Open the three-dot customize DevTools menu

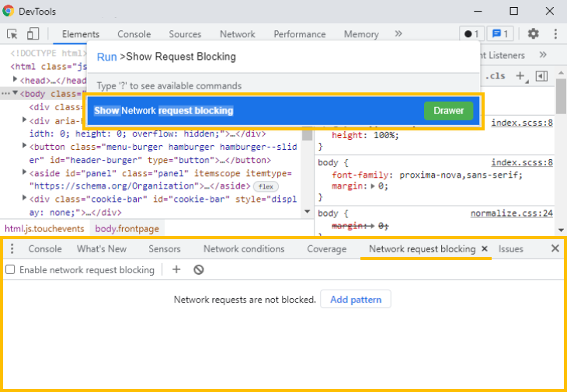coord(555,34)
